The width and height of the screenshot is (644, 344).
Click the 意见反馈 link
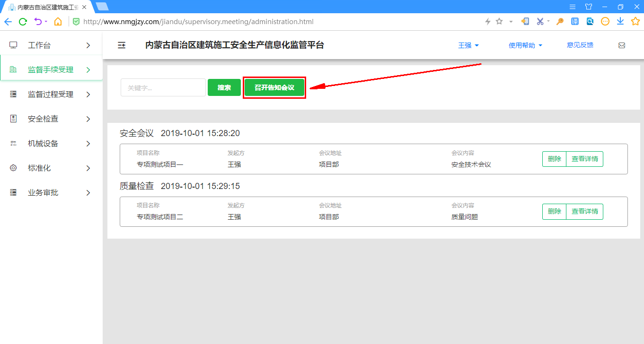click(x=580, y=45)
